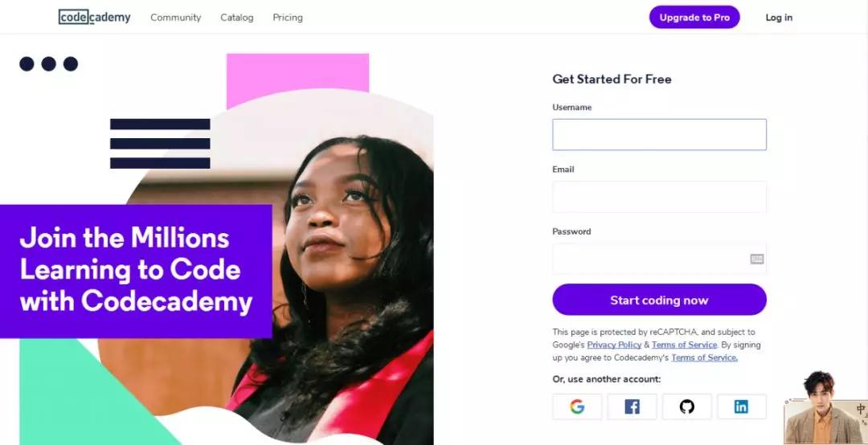This screenshot has height=445, width=868.
Task: Open Codecademy's Terms of Service link
Action: [x=704, y=357]
